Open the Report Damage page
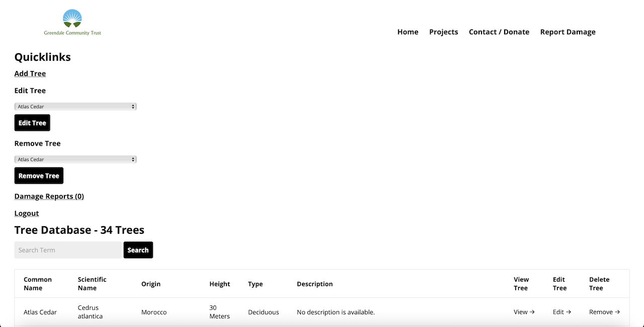This screenshot has height=327, width=644. [x=568, y=32]
